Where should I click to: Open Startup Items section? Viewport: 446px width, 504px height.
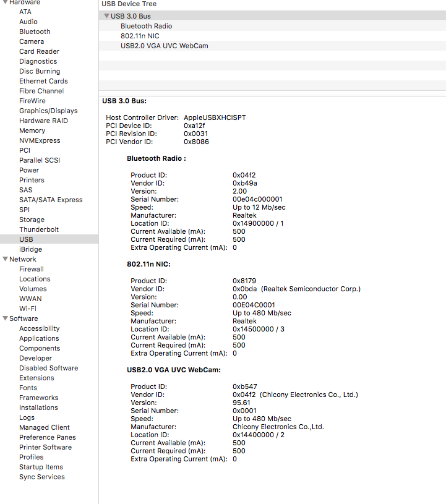(41, 467)
